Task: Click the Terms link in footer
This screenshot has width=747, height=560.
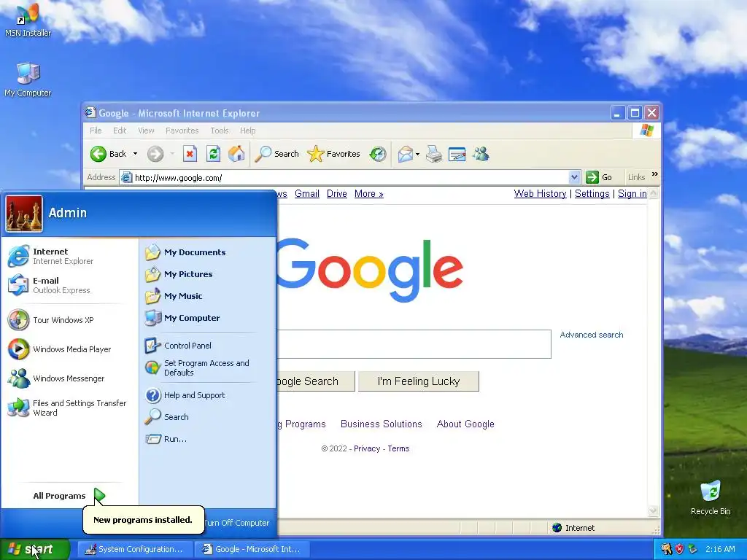Action: pyautogui.click(x=398, y=448)
